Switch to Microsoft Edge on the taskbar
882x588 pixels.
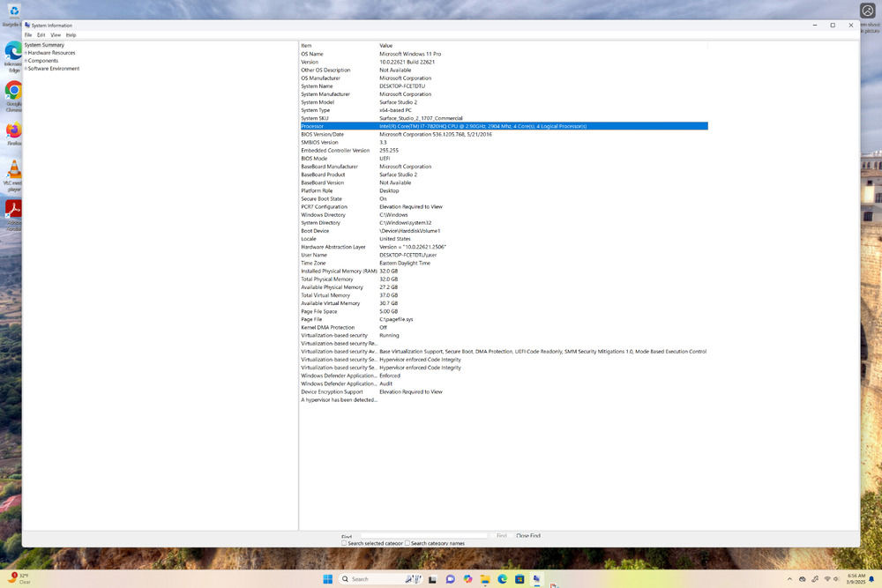click(x=503, y=579)
